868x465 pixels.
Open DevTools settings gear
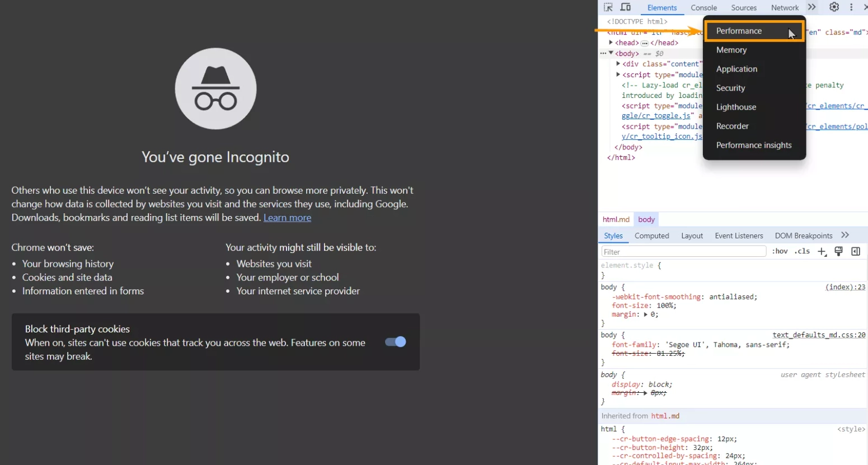(x=834, y=7)
